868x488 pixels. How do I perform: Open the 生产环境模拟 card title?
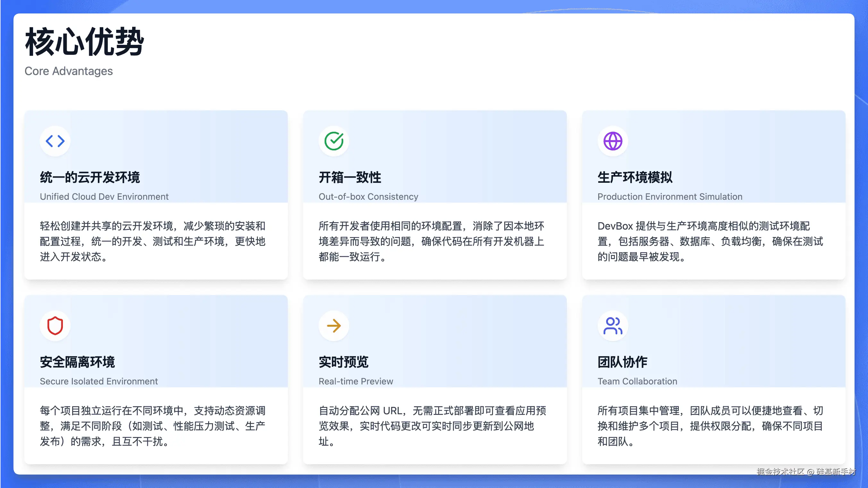click(635, 178)
